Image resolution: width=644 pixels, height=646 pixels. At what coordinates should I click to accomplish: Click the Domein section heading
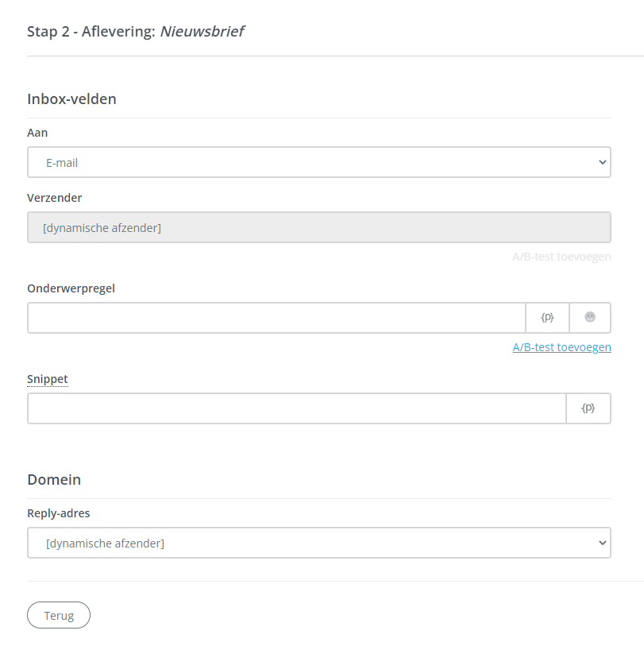point(54,480)
